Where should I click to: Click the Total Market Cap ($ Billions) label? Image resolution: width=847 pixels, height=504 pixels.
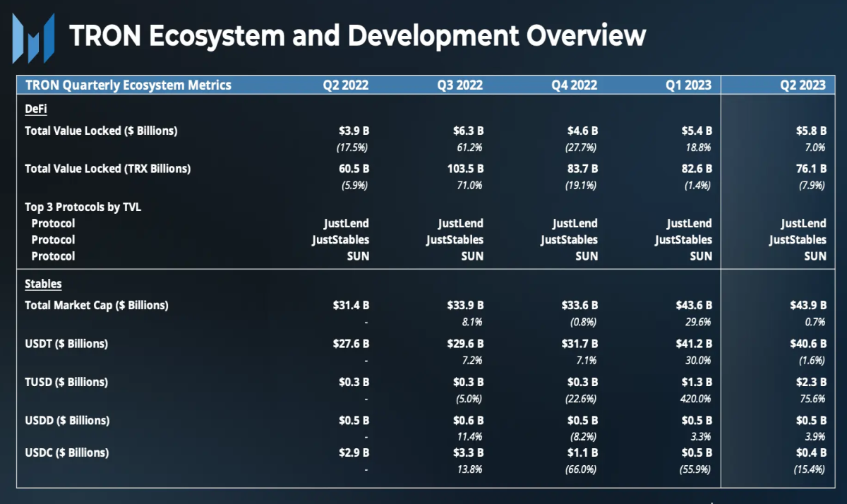point(97,305)
